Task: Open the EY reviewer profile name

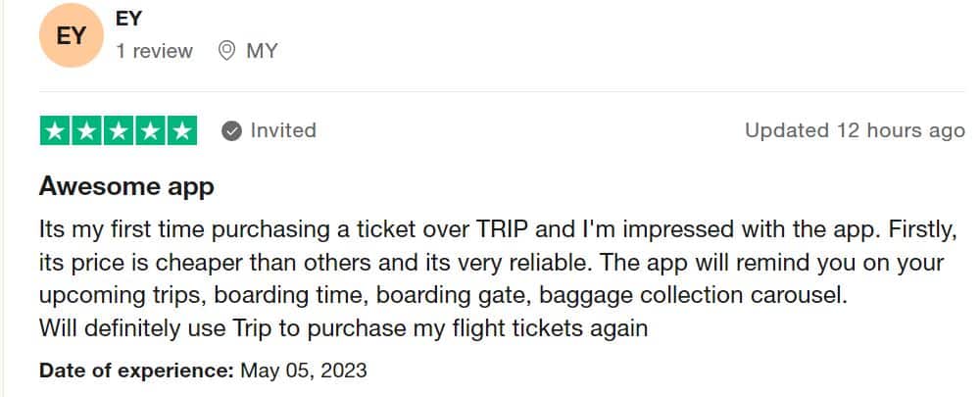Action: coord(129,18)
